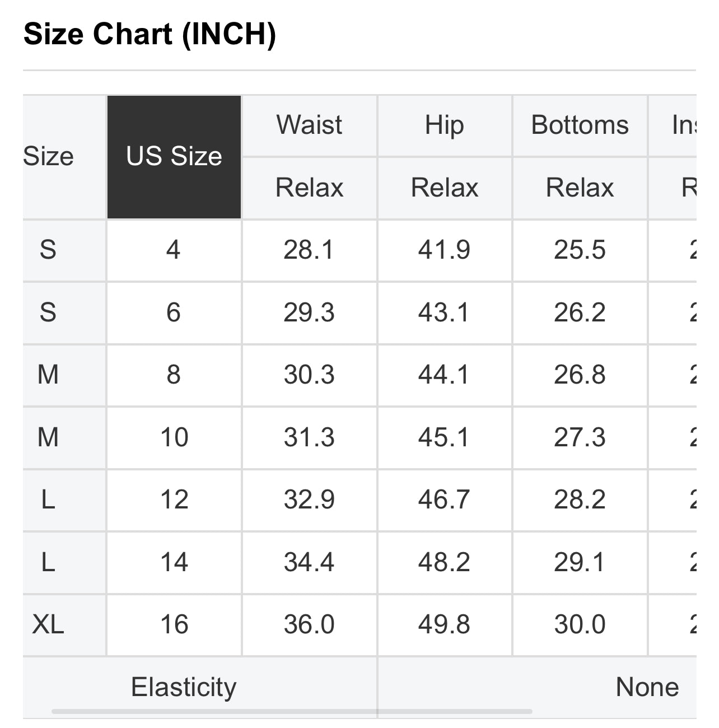Image resolution: width=719 pixels, height=728 pixels.
Task: Select the Size Chart (INCH) heading
Action: pyautogui.click(x=150, y=34)
